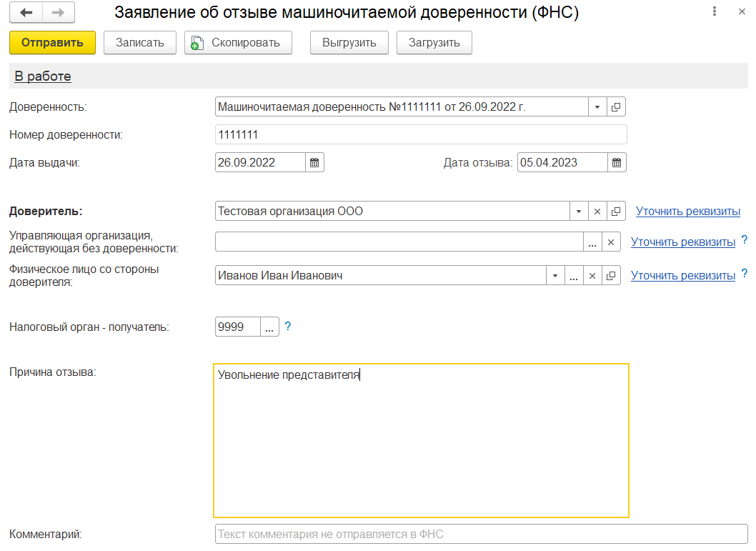
Task: Focus the Налоговый орган code field
Action: click(x=238, y=327)
